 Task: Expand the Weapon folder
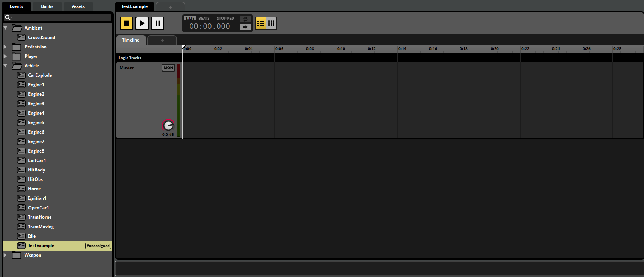coord(5,255)
